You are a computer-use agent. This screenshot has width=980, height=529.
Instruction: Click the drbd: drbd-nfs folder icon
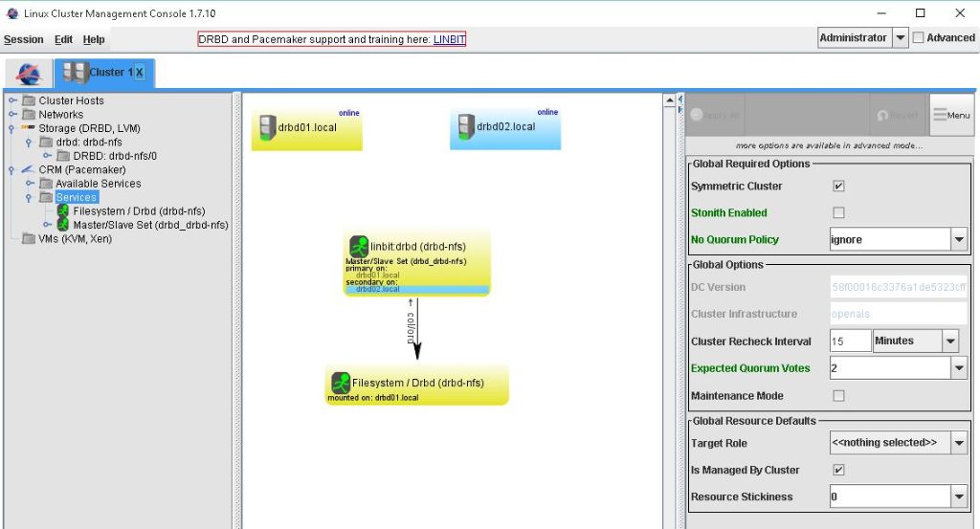[x=46, y=143]
